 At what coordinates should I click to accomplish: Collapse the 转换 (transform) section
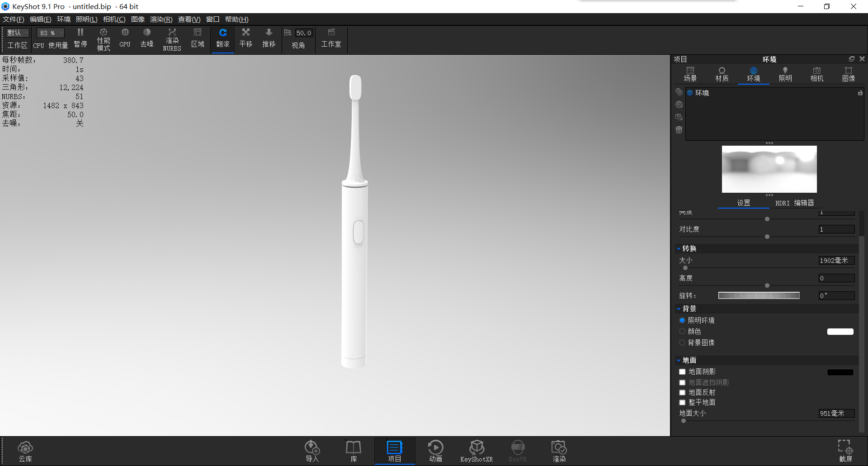[x=679, y=248]
